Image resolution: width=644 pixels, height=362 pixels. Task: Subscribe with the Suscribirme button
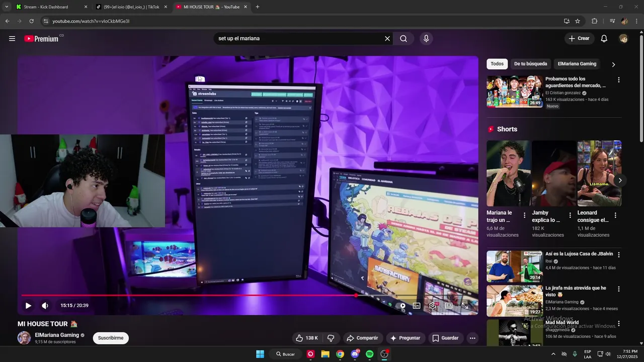tap(111, 338)
